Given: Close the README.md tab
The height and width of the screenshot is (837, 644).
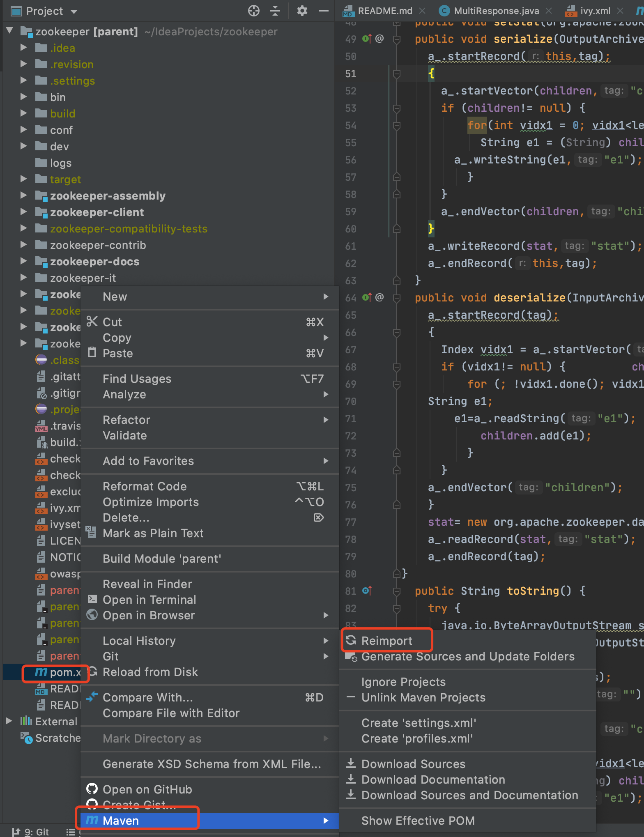Looking at the screenshot, I should point(422,11).
